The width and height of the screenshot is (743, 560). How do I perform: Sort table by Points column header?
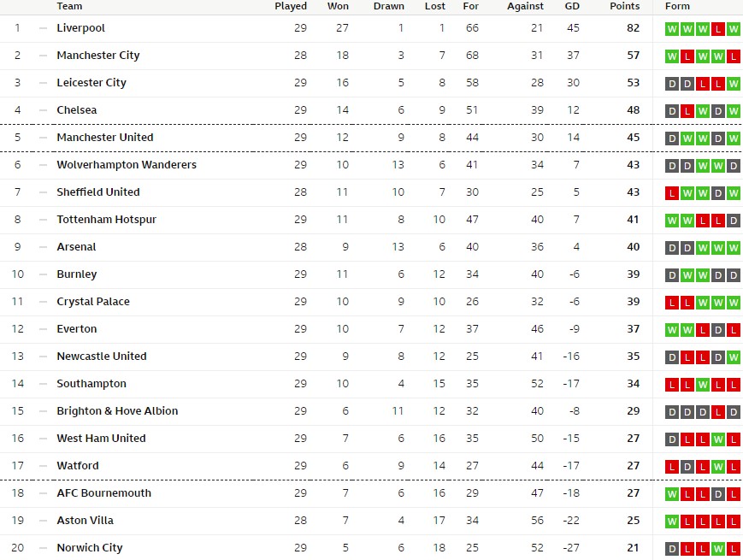(624, 6)
